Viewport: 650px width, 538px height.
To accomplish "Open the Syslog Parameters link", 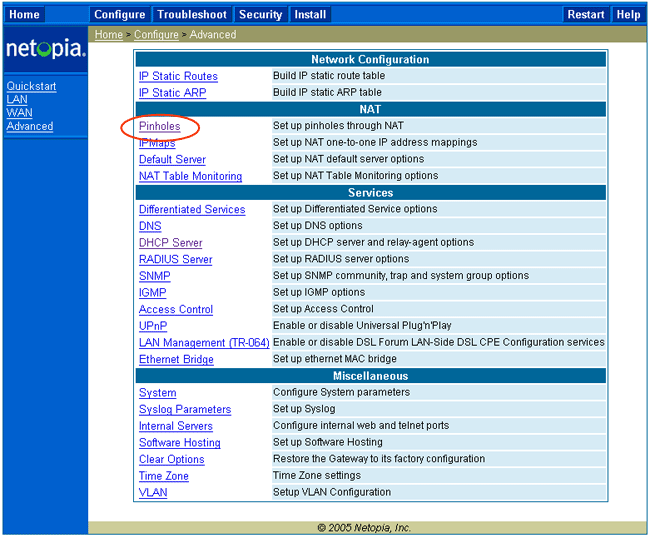I will point(185,410).
